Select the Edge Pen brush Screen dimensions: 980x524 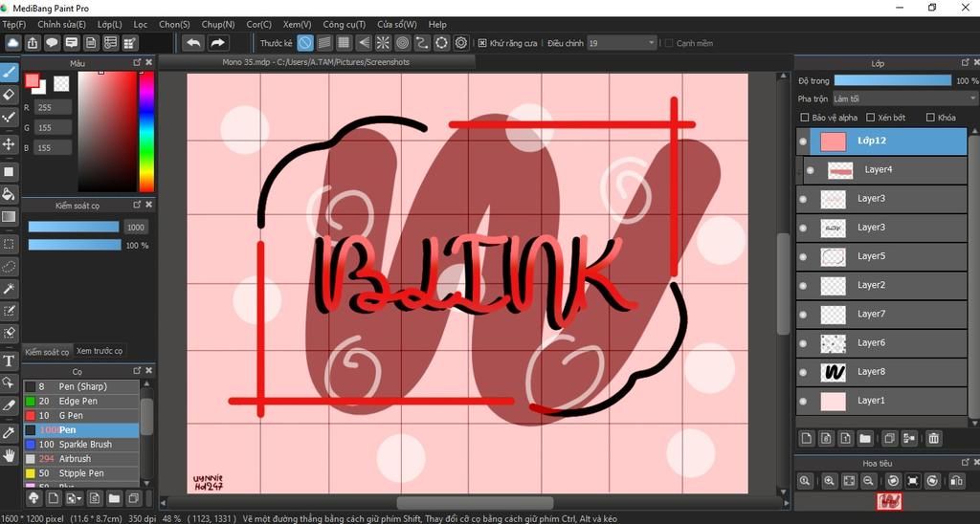[x=81, y=402]
